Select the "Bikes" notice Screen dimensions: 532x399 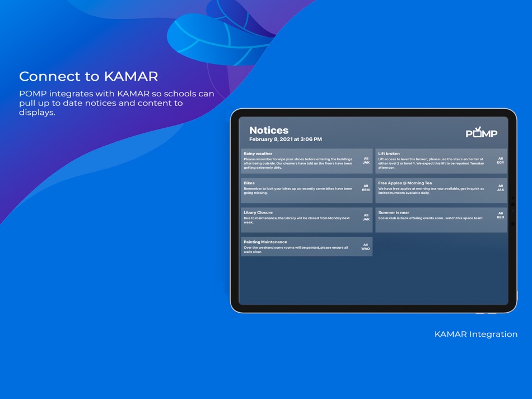point(307,190)
